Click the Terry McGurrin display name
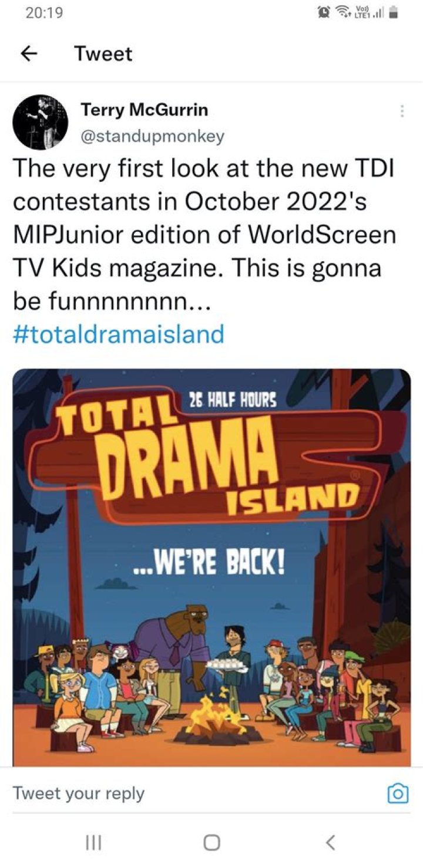Screen dimensions: 423x868 pyautogui.click(x=144, y=109)
